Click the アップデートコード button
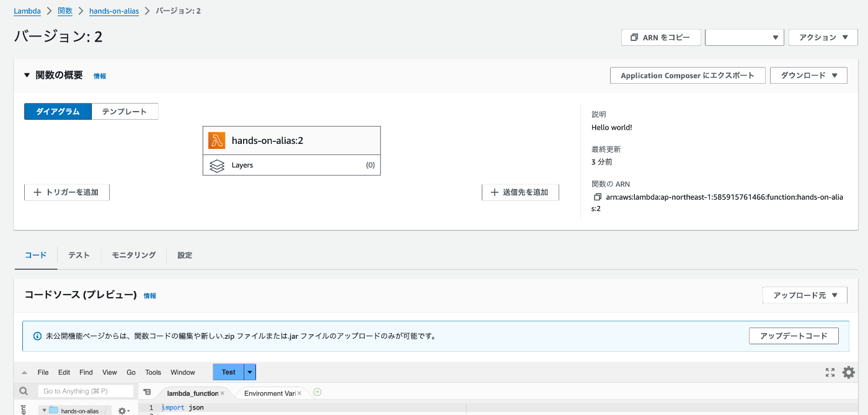Screen dimensions: 868x415 (794, 336)
